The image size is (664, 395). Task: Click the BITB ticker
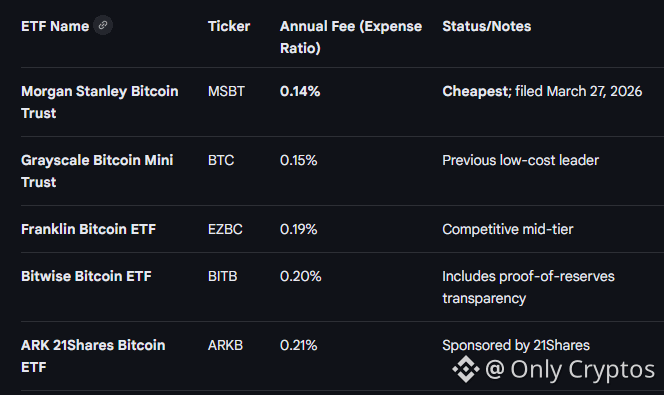click(x=223, y=276)
